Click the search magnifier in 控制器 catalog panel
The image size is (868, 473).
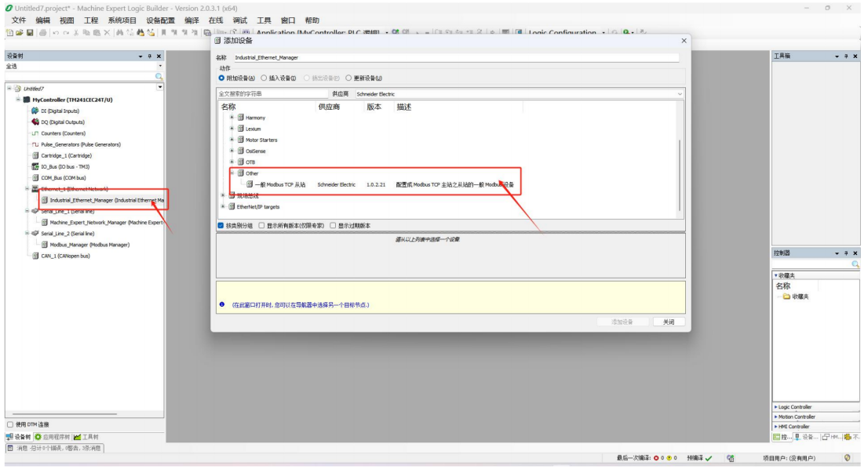(x=855, y=264)
